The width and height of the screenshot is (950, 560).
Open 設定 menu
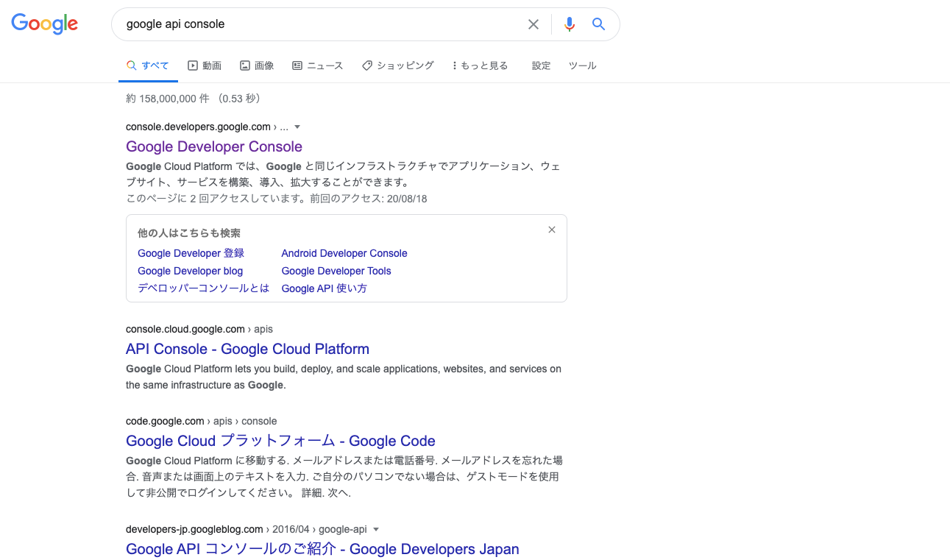(x=541, y=65)
